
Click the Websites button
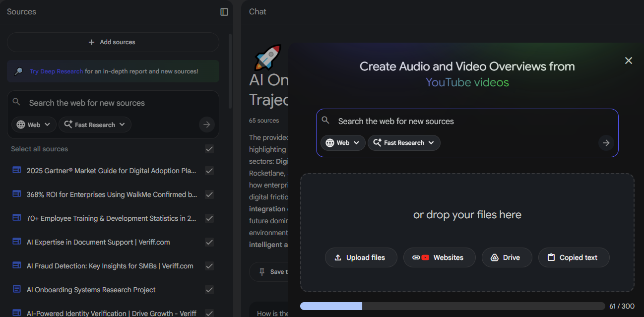point(440,257)
